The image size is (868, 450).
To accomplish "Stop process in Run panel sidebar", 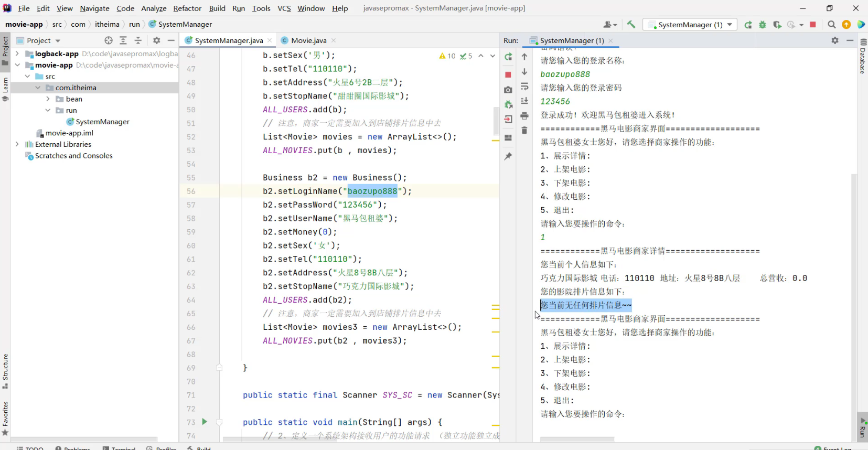I will click(508, 74).
